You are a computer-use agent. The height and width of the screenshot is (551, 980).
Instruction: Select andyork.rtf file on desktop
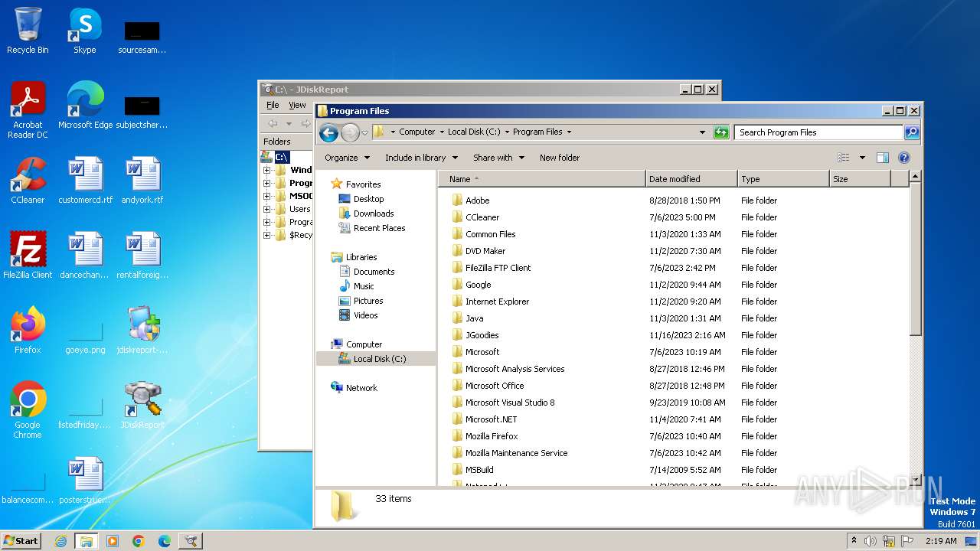[x=142, y=181]
